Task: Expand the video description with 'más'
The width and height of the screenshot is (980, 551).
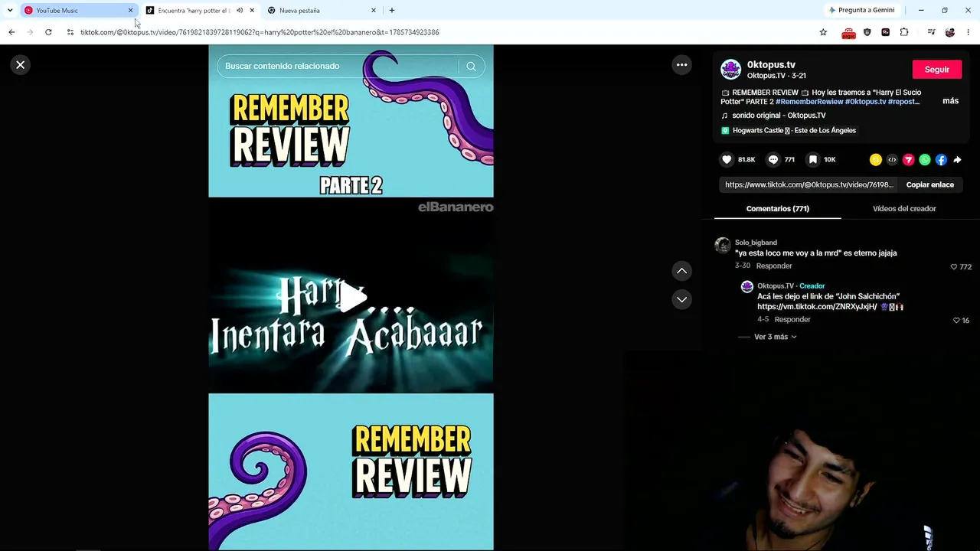Action: click(950, 101)
